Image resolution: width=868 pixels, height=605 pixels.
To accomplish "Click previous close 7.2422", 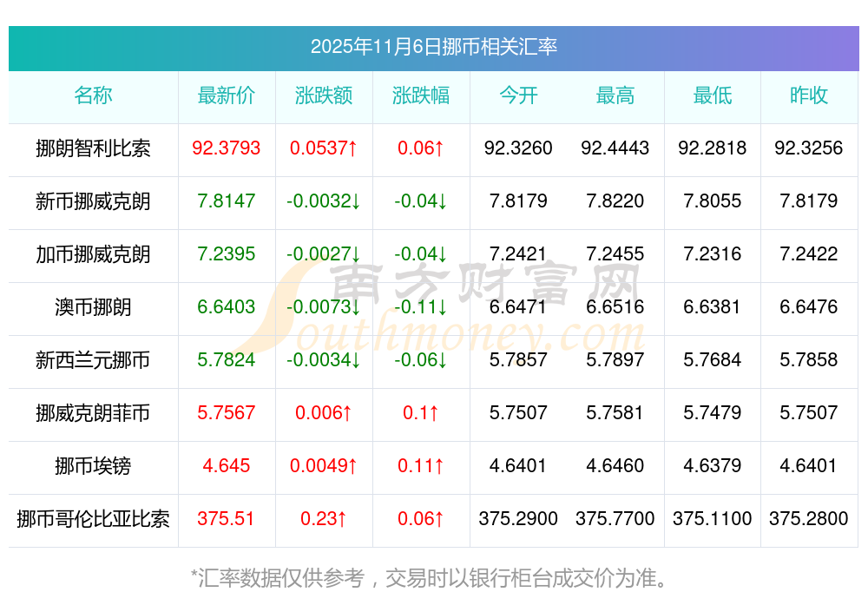I will click(x=809, y=254).
